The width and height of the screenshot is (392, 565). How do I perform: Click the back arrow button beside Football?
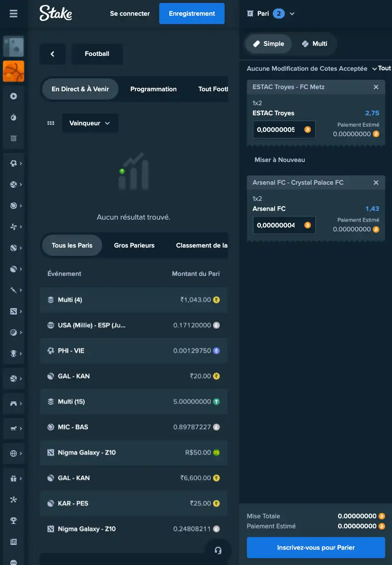52,54
